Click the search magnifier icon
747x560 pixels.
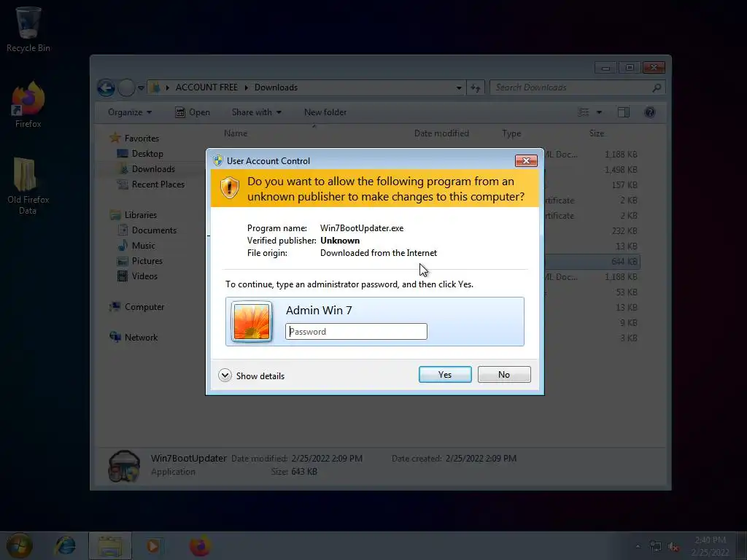(657, 87)
